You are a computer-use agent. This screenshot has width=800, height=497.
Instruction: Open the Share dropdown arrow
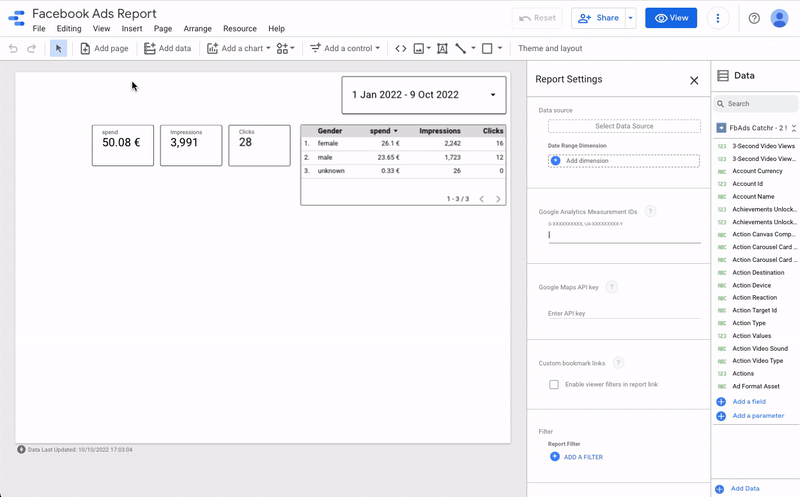630,18
